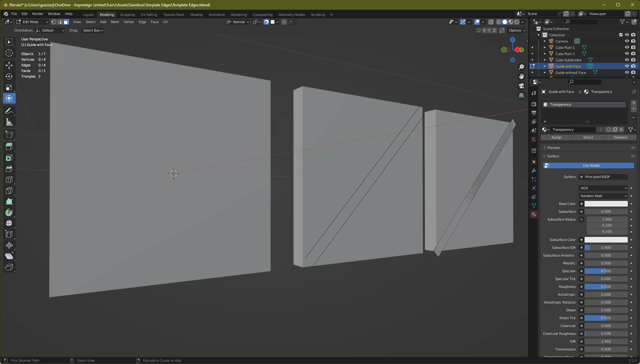Choose the Measure tool
Image resolution: width=640 pixels, height=364 pixels.
[9, 122]
